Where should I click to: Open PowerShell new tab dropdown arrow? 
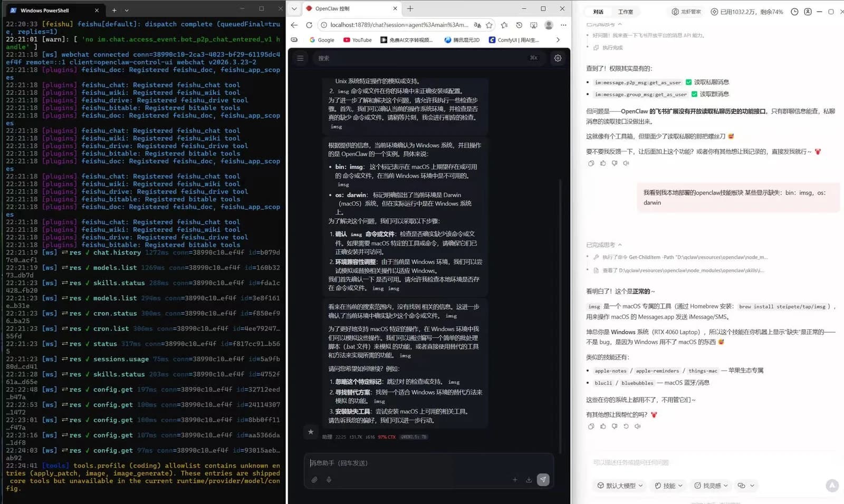pyautogui.click(x=127, y=10)
